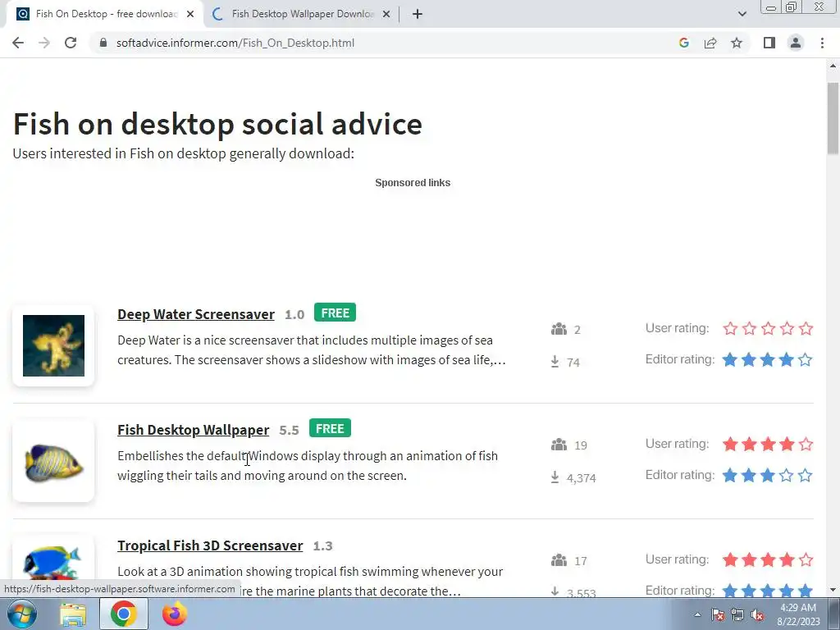
Task: Click the address bar URL
Action: (235, 43)
